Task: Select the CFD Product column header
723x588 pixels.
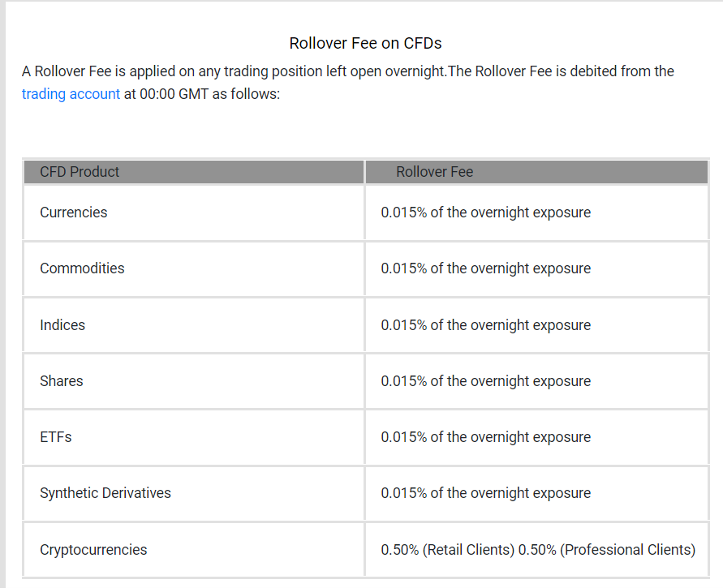Action: point(194,172)
